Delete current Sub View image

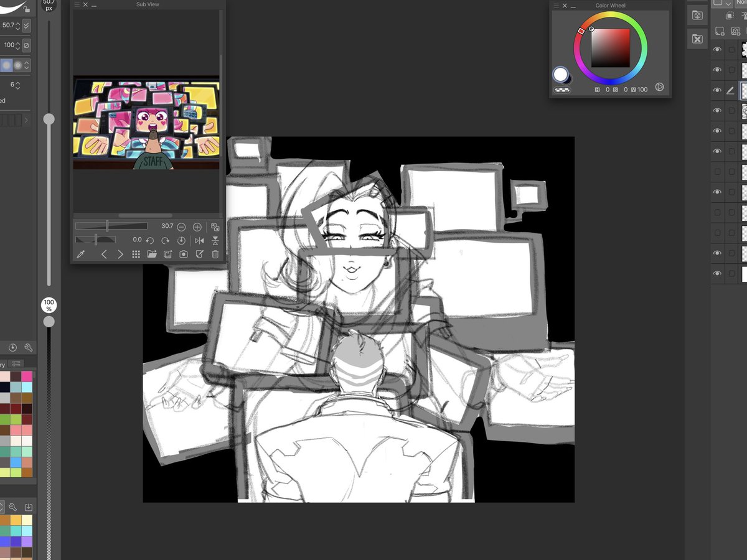click(x=215, y=254)
